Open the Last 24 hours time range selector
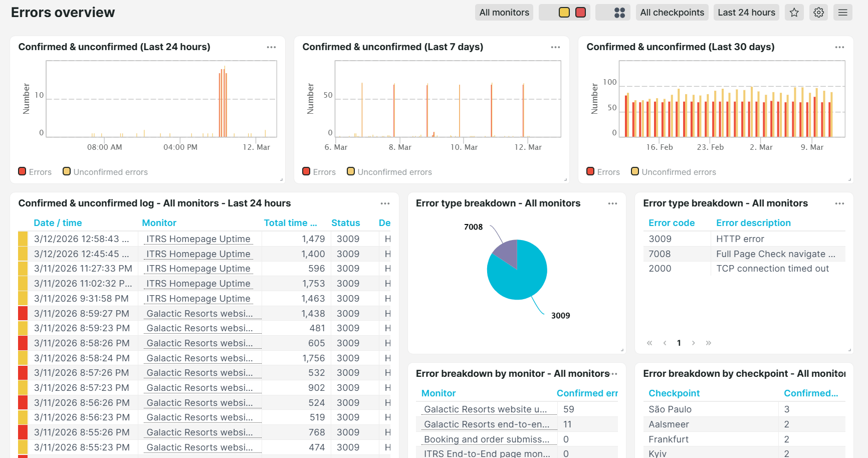Image resolution: width=868 pixels, height=458 pixels. click(746, 12)
